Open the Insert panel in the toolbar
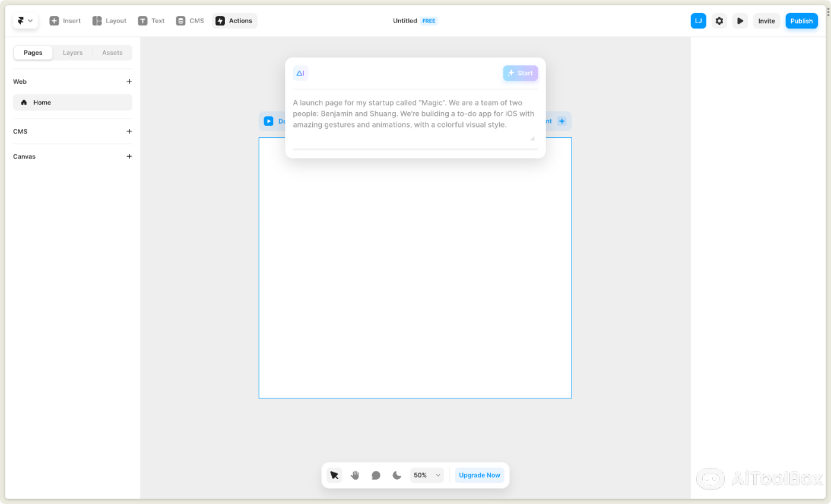 pyautogui.click(x=55, y=20)
